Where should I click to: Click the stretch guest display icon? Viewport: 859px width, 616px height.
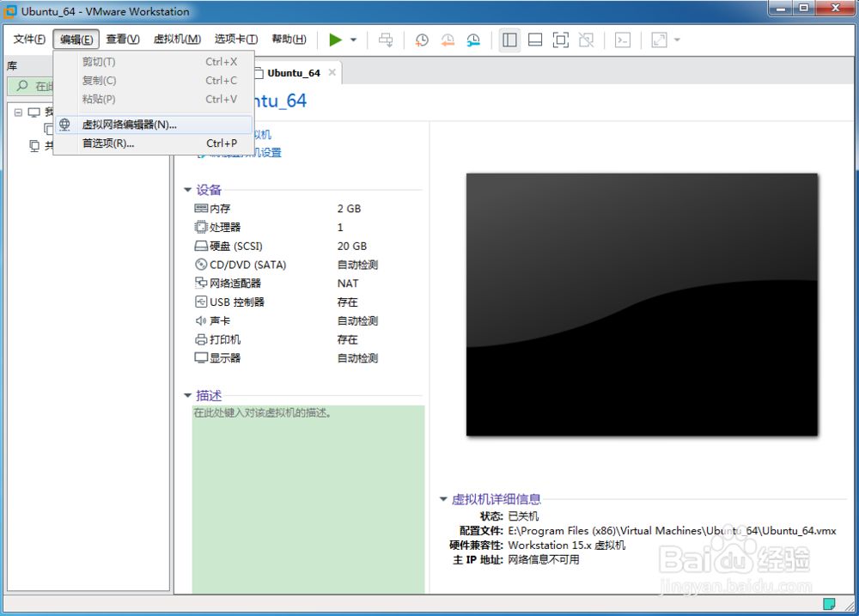[x=659, y=40]
